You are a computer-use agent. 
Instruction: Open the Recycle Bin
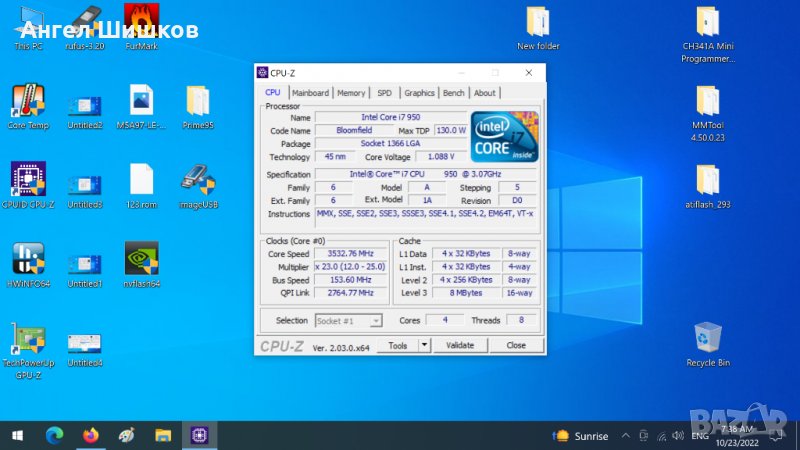(x=708, y=337)
